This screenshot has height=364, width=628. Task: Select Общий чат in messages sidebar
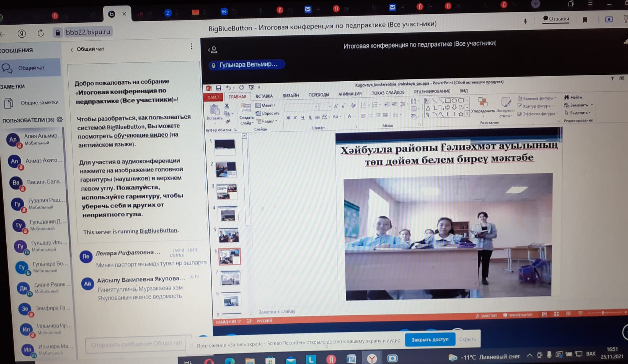tap(31, 68)
